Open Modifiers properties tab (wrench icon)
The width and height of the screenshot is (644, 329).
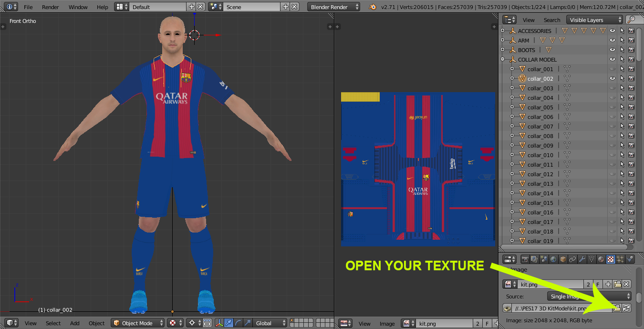582,259
